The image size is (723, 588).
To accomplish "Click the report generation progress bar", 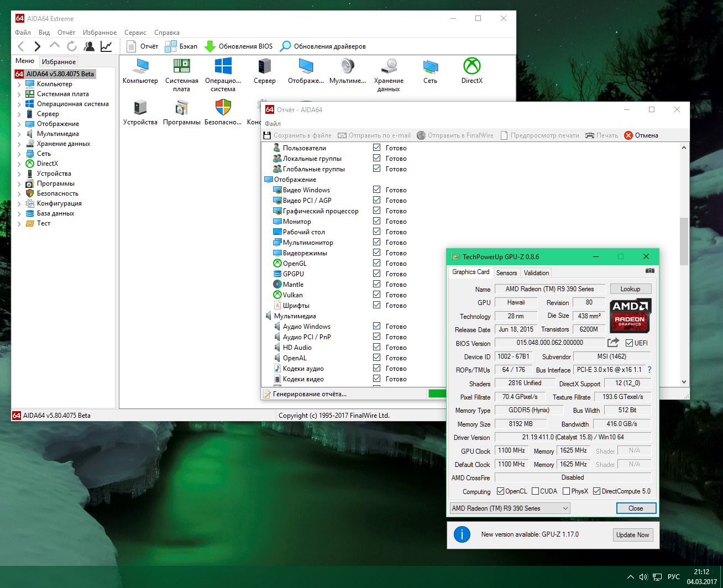I will pos(437,393).
